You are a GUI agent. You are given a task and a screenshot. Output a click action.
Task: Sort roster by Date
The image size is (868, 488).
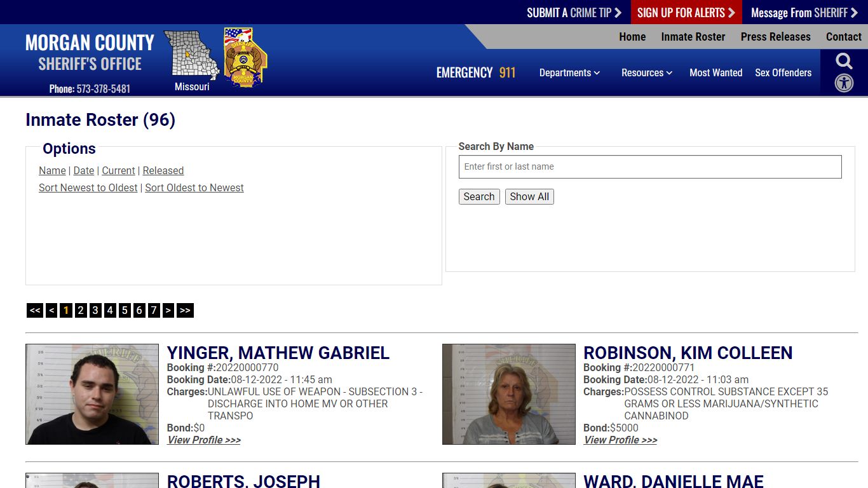coord(84,170)
